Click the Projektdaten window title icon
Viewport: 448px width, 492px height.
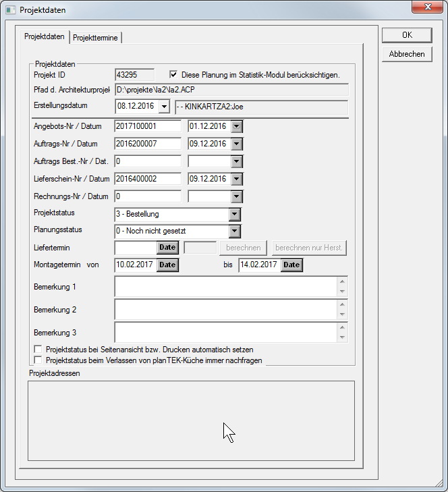pyautogui.click(x=10, y=10)
